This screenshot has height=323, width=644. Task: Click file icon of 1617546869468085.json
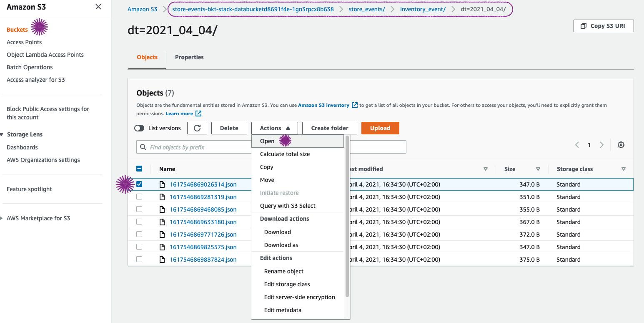(x=162, y=209)
